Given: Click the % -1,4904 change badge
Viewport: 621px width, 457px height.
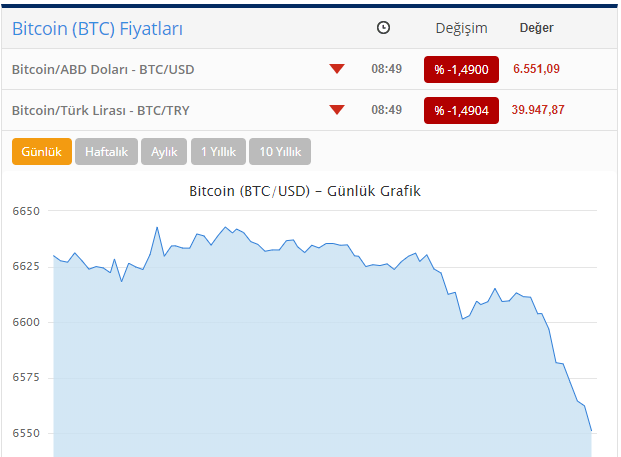Looking at the screenshot, I should (461, 110).
